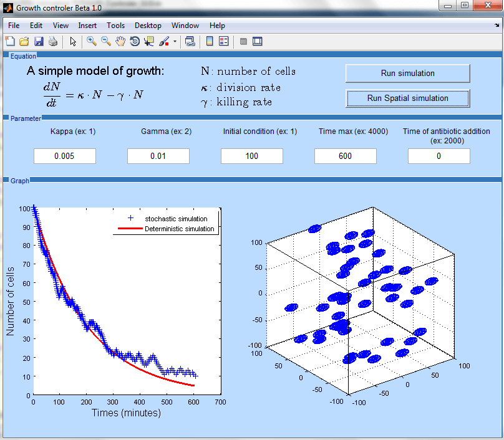Open the Tools menu
The width and height of the screenshot is (504, 440).
click(x=115, y=26)
